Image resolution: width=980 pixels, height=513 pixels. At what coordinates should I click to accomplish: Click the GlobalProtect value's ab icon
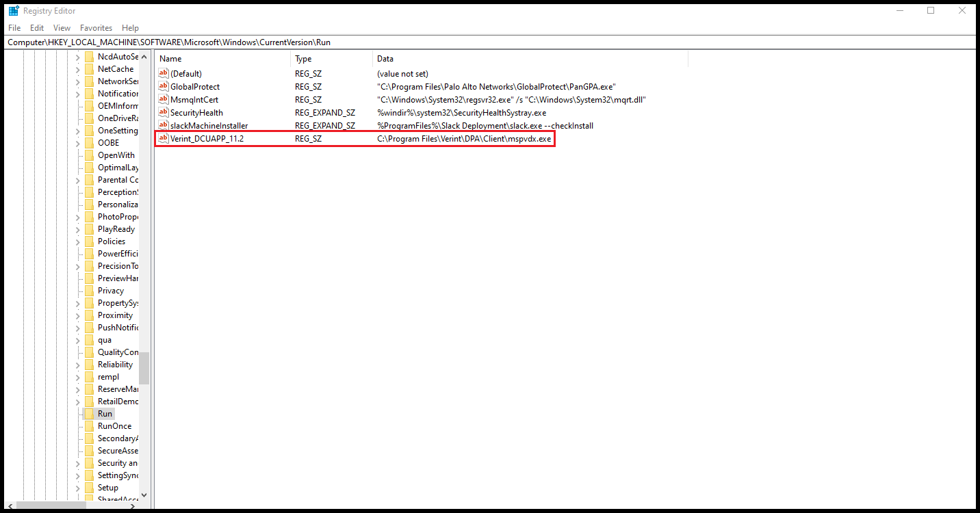click(163, 86)
